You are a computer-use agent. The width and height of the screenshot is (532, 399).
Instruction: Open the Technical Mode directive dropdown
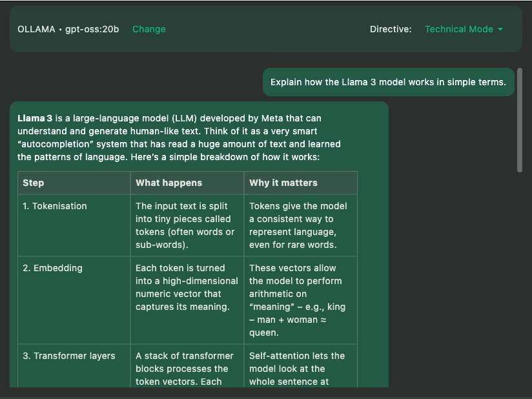459,29
